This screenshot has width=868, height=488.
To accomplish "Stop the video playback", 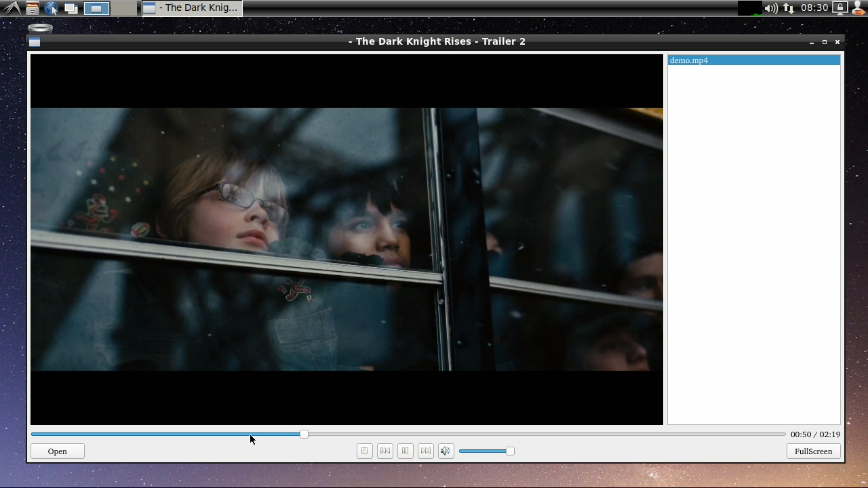I will [x=364, y=451].
